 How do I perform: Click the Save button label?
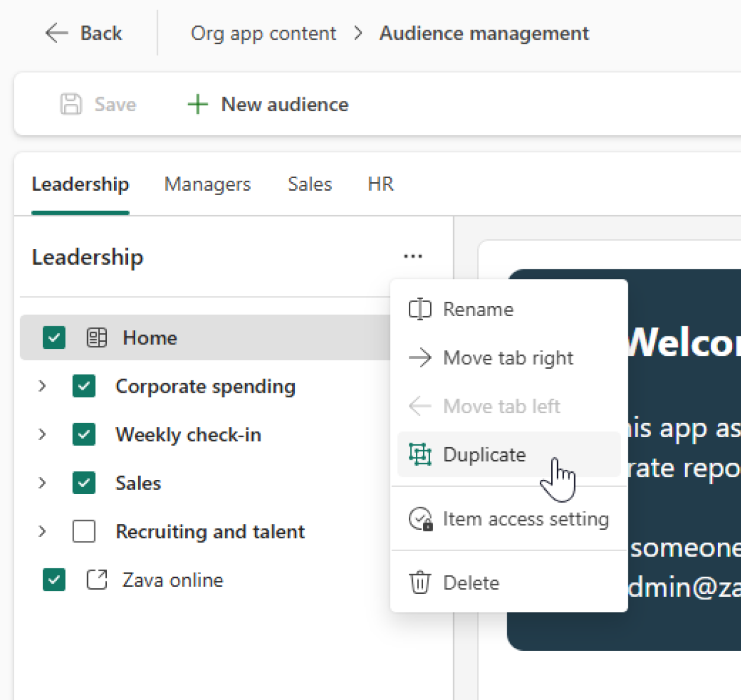(115, 104)
